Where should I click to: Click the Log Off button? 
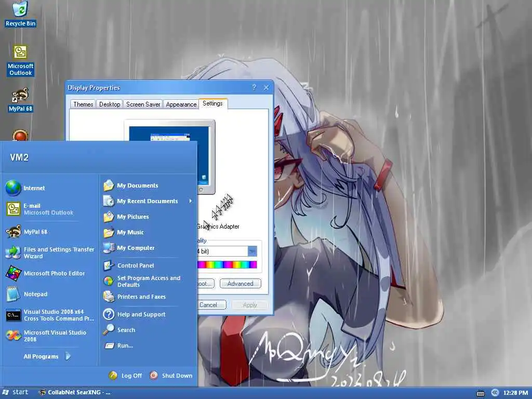coord(125,376)
